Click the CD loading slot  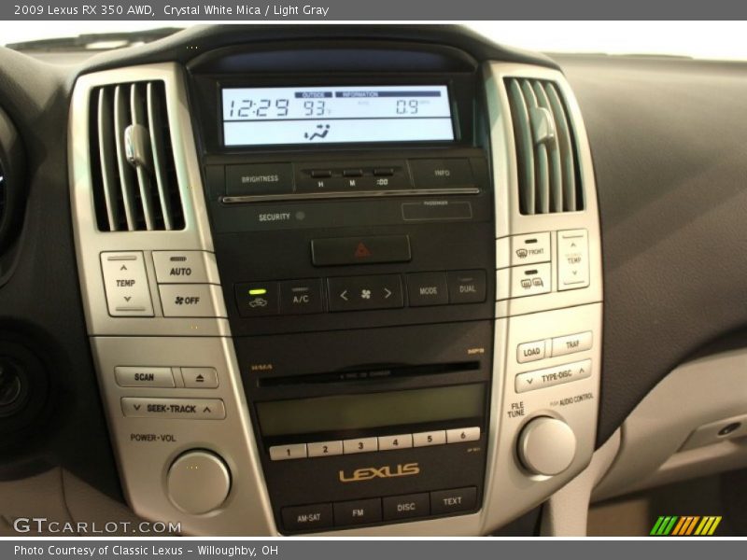[x=368, y=374]
